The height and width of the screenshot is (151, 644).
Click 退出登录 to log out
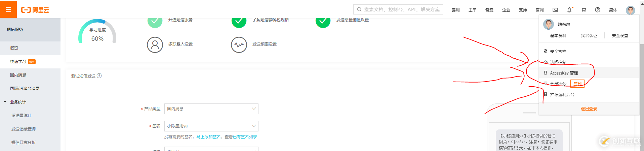[x=589, y=109]
